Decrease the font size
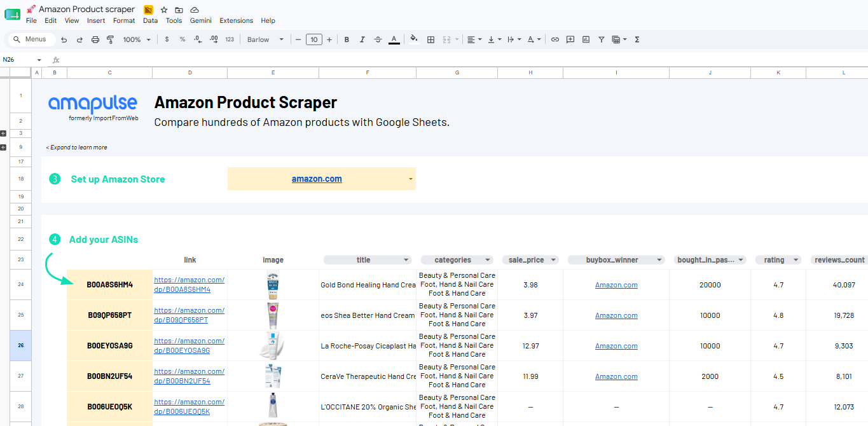 (x=298, y=39)
